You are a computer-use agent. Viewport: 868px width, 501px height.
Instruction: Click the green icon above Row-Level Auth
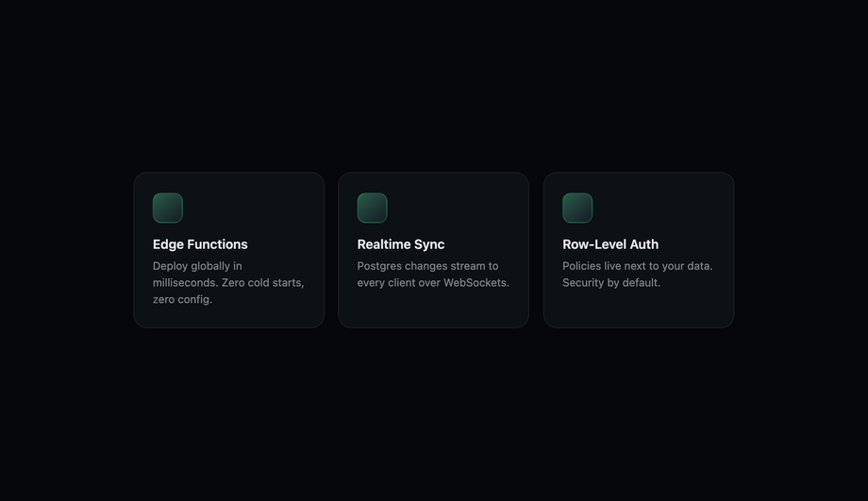577,208
